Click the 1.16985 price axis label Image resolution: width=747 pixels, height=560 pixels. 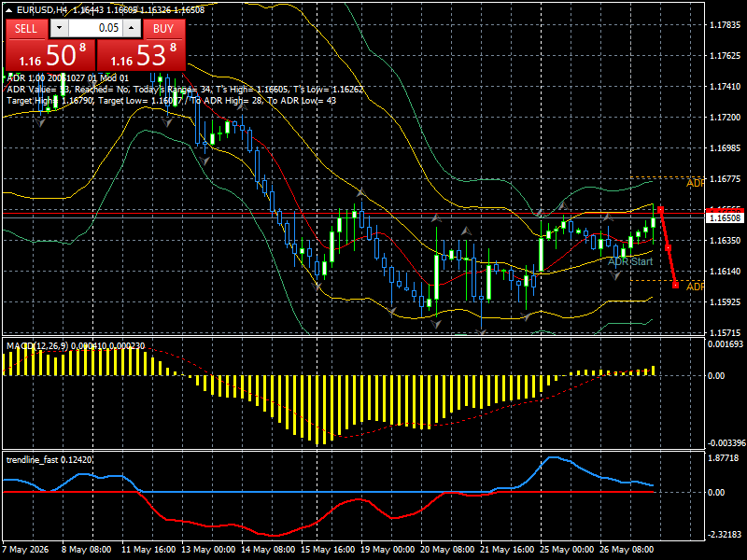coord(726,148)
